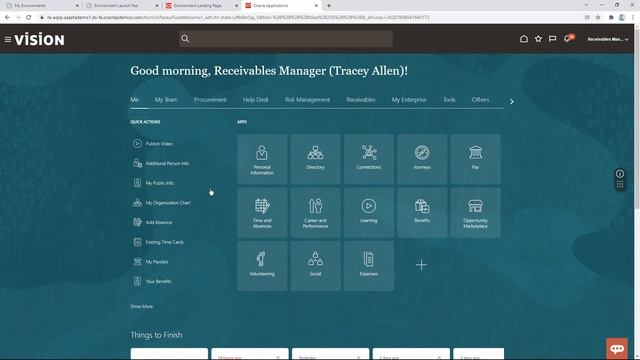Image resolution: width=640 pixels, height=360 pixels.
Task: Bookmark page with address bar star
Action: point(598,18)
